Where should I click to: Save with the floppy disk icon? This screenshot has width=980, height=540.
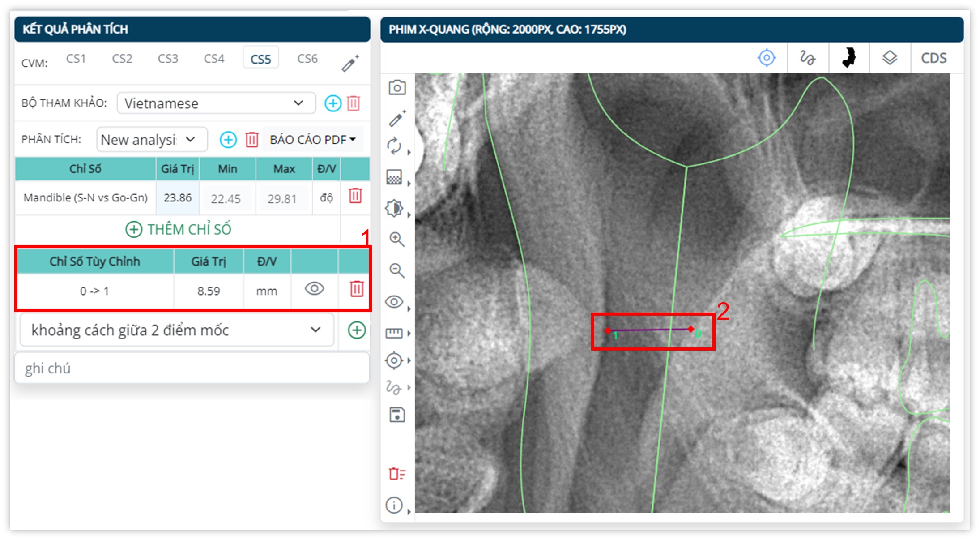(x=397, y=415)
